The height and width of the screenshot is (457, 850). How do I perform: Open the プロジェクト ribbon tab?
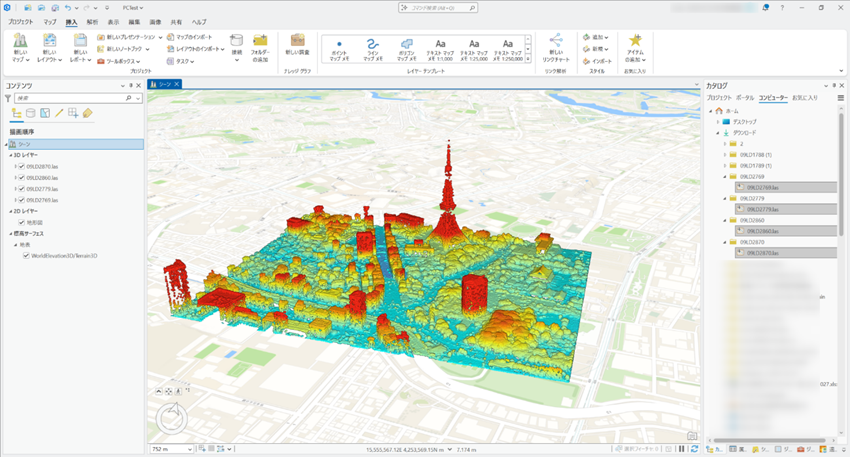tap(21, 22)
